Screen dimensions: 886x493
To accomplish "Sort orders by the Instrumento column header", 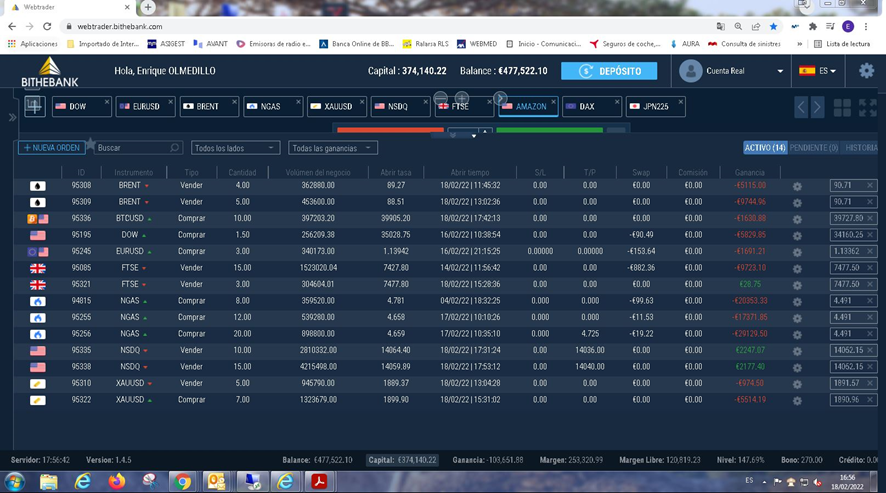I will [x=133, y=172].
